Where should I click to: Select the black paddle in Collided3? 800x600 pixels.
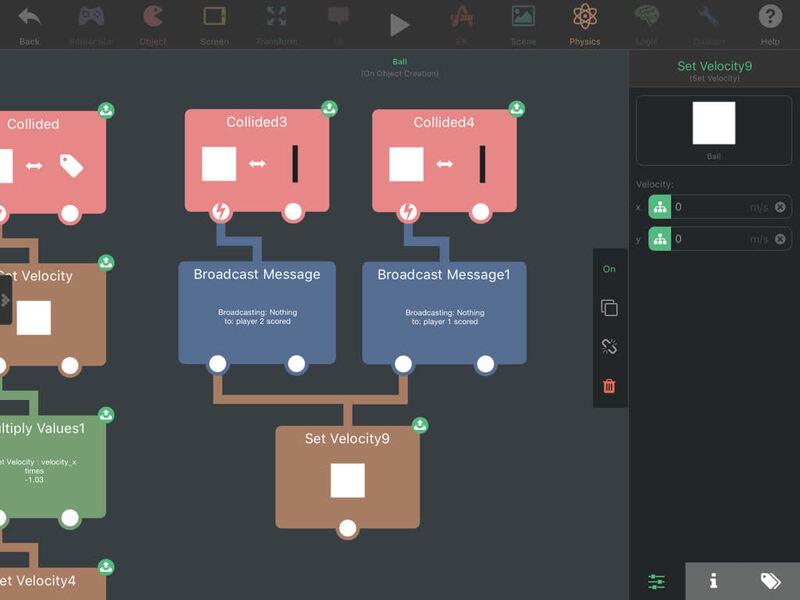295,164
